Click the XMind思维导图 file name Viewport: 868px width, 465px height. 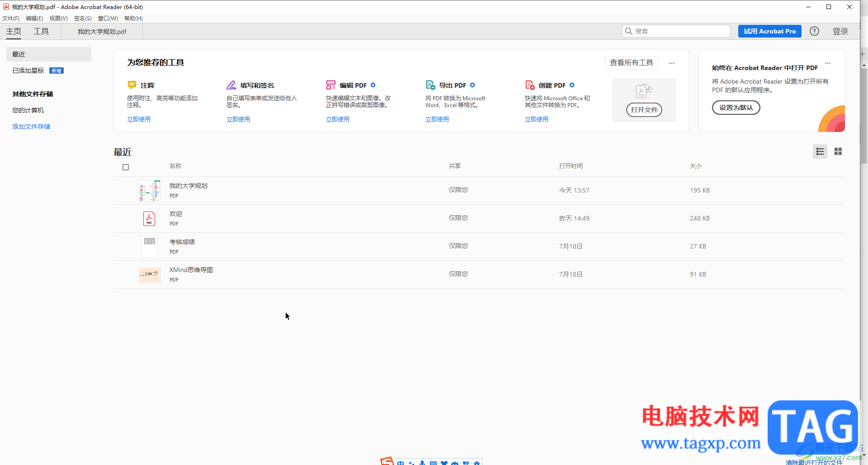click(191, 270)
